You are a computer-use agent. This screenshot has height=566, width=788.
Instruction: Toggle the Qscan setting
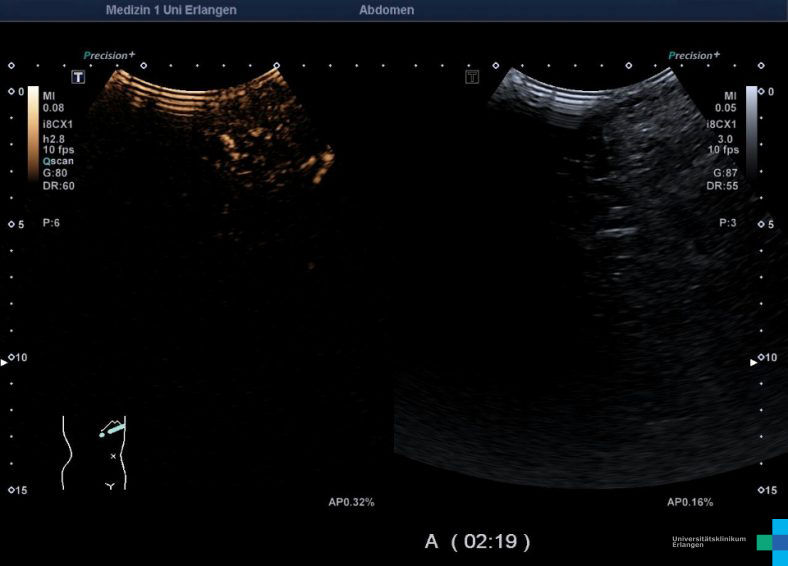coord(55,161)
